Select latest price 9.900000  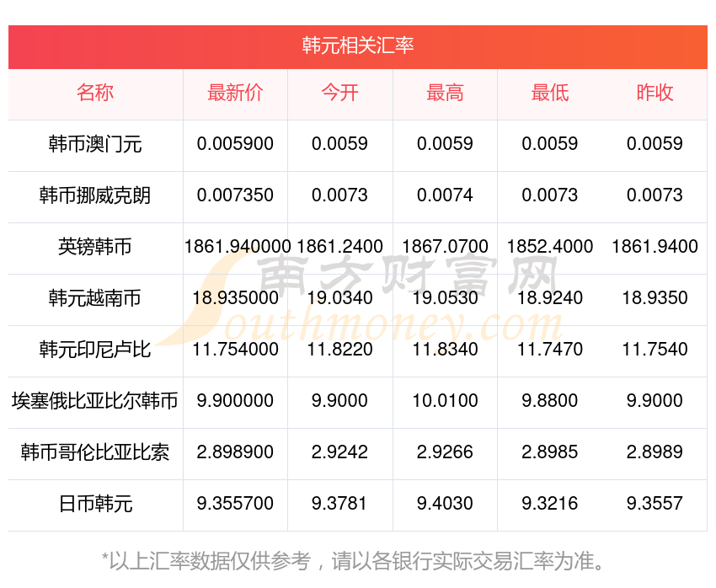(x=235, y=401)
